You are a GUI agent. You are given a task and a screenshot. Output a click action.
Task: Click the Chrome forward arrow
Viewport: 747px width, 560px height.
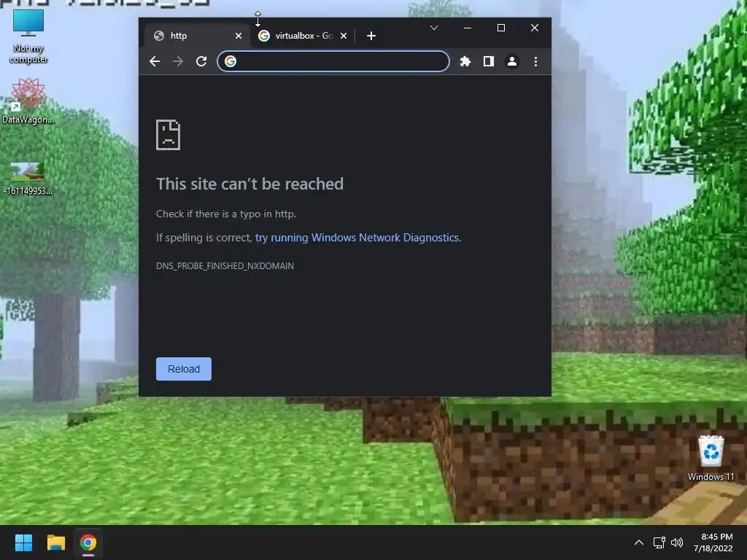pyautogui.click(x=178, y=61)
